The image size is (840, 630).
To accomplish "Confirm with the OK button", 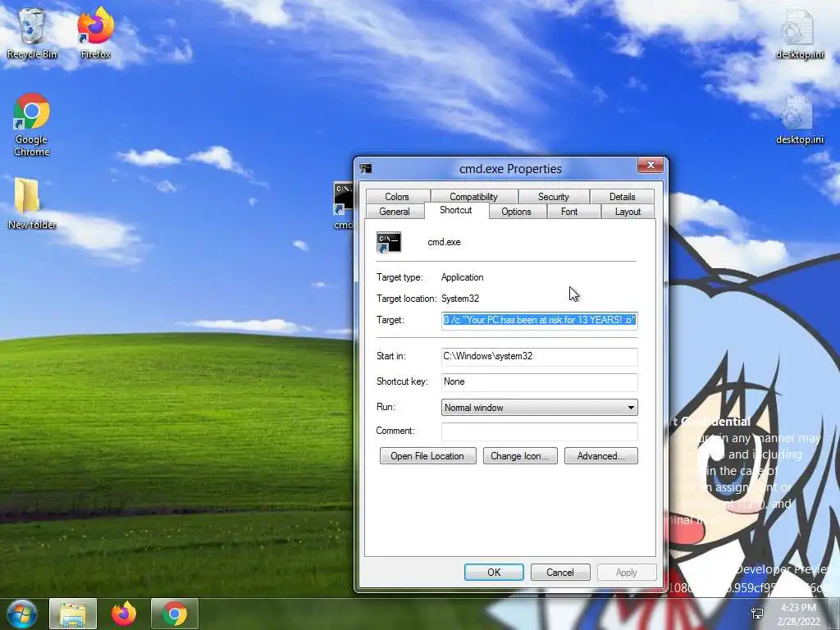I will coord(494,572).
